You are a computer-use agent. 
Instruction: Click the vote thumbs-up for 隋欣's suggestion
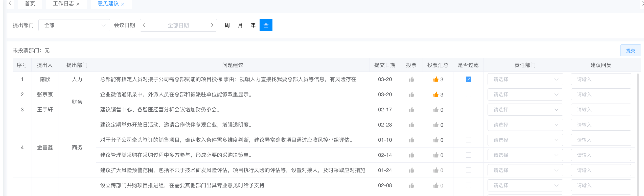[411, 79]
